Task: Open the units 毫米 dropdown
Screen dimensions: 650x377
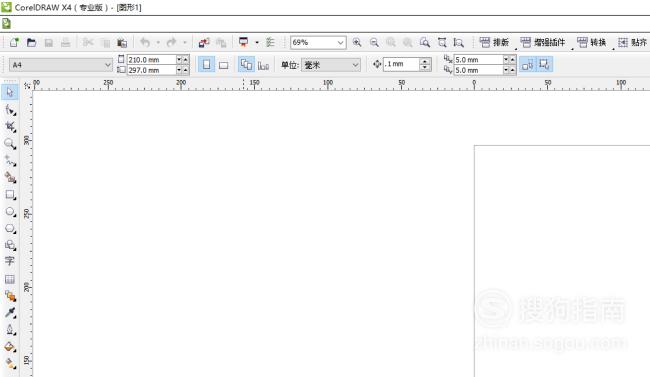Action: point(355,65)
